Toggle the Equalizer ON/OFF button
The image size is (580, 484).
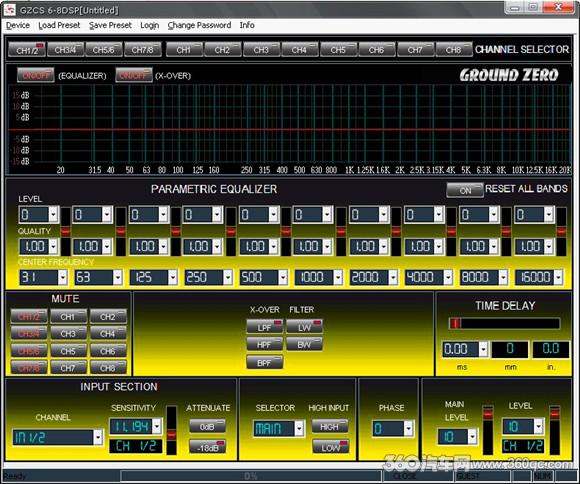click(x=36, y=75)
